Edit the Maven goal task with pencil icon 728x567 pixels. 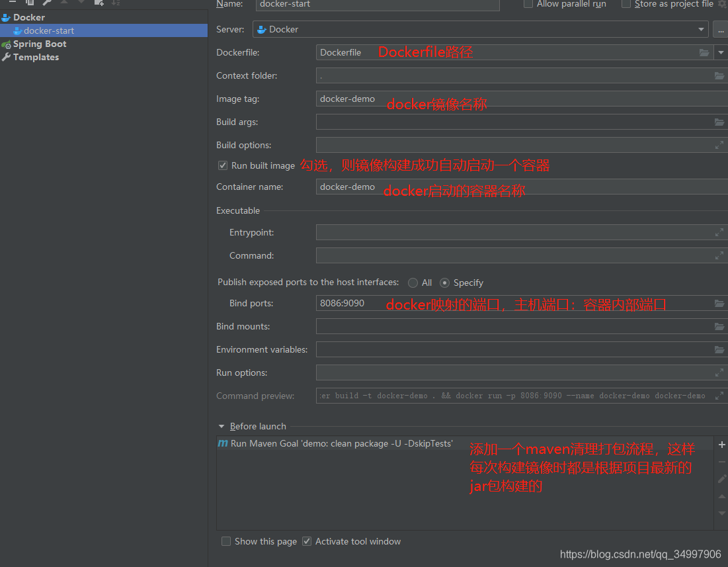(x=721, y=478)
